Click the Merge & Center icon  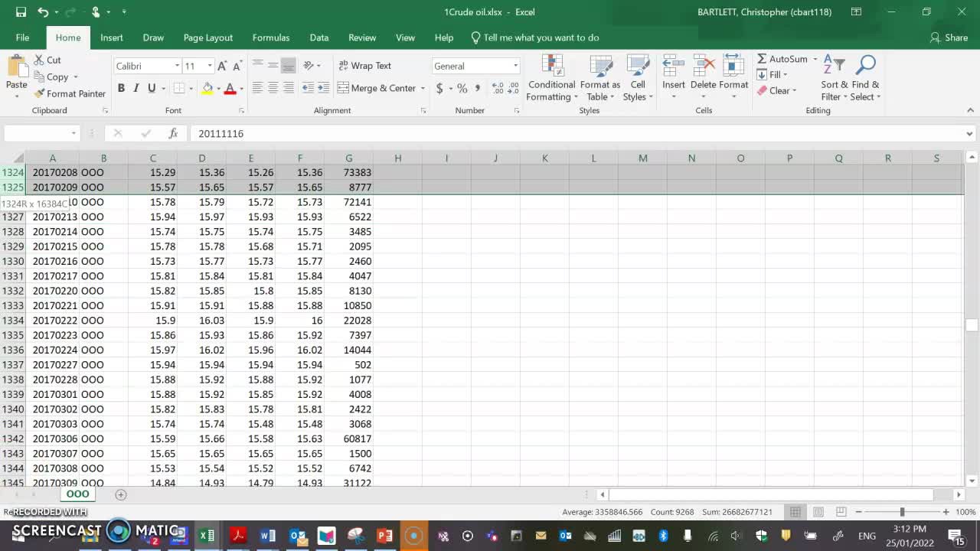point(343,88)
